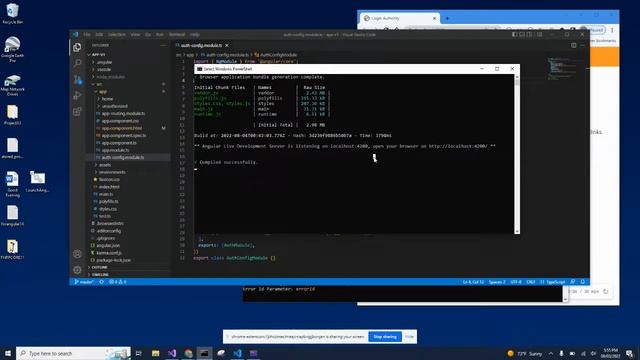
Task: Close the auth-config.module.ts editor tab
Action: click(x=227, y=45)
